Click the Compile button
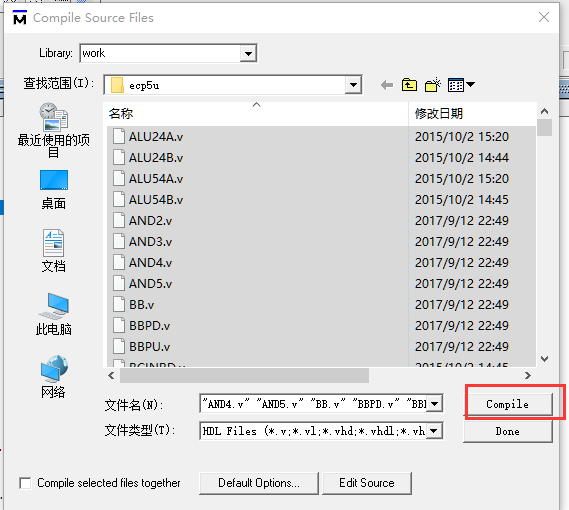 508,404
